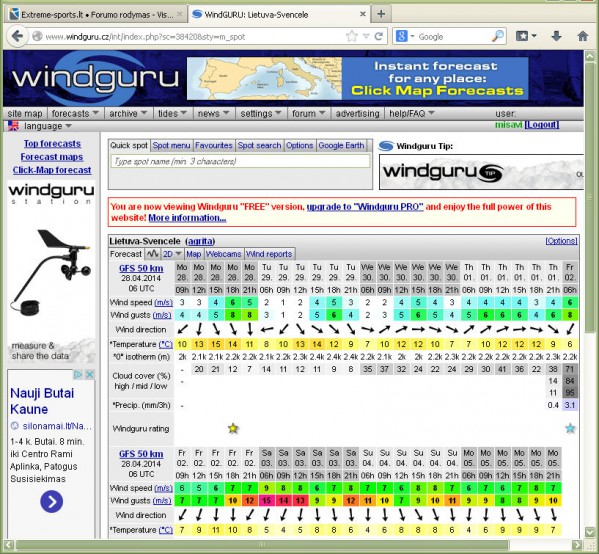
Task: Focus the spot name input field
Action: pyautogui.click(x=240, y=161)
